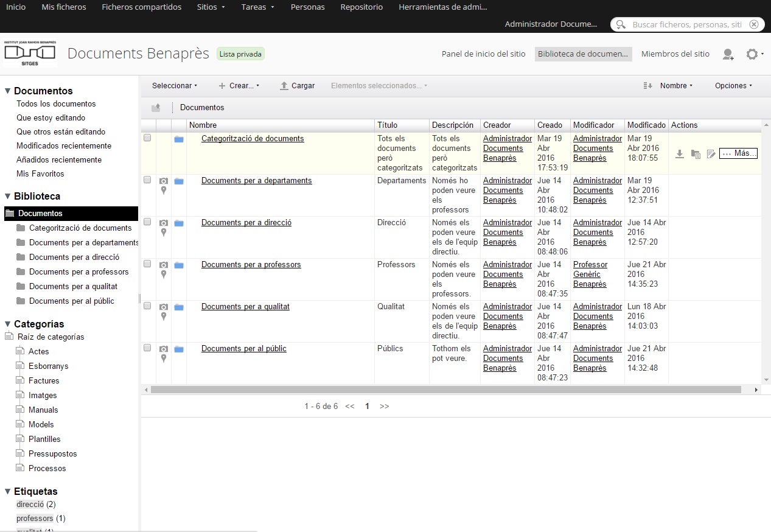Open the Crear... dropdown
The image size is (771, 532).
coord(239,86)
